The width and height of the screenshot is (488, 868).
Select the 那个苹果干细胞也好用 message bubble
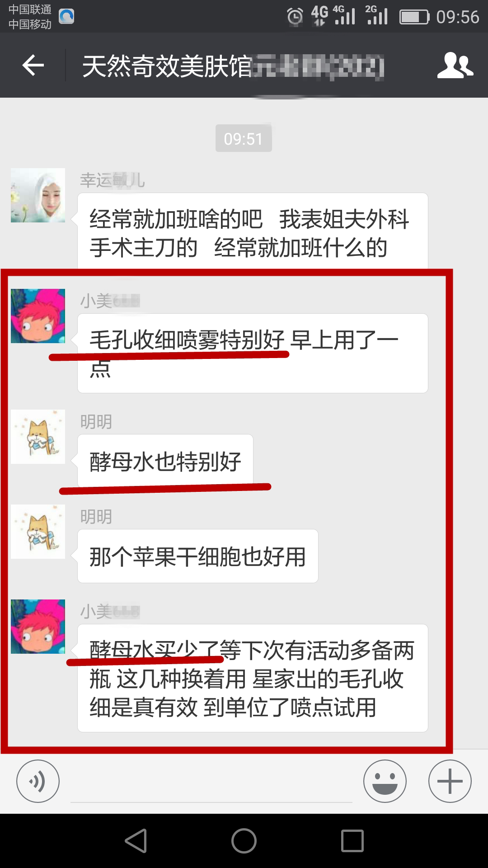tap(198, 556)
